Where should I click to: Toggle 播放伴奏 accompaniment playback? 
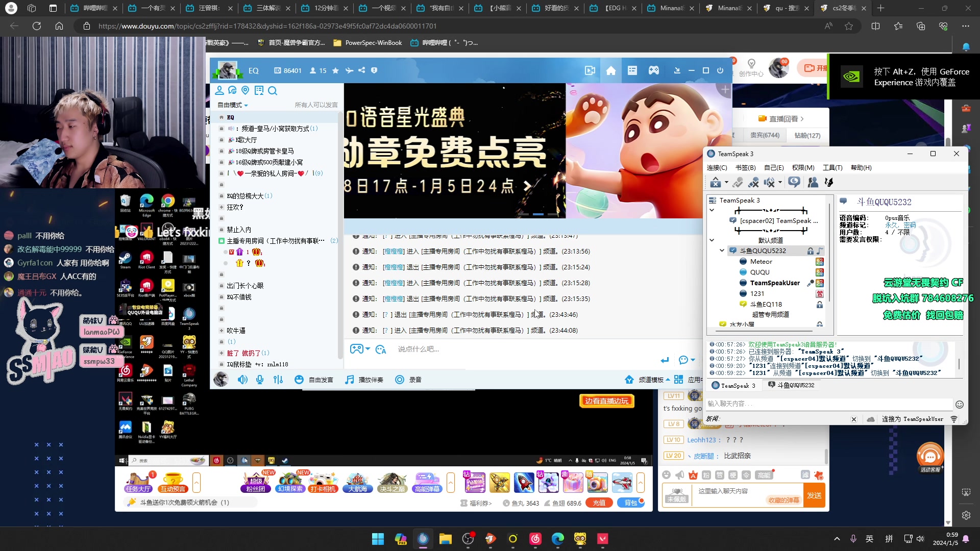364,380
